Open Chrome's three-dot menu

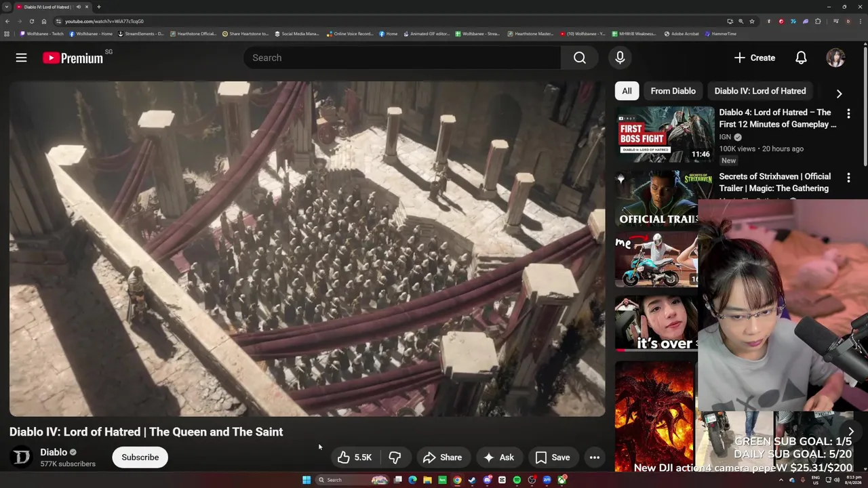pos(860,21)
